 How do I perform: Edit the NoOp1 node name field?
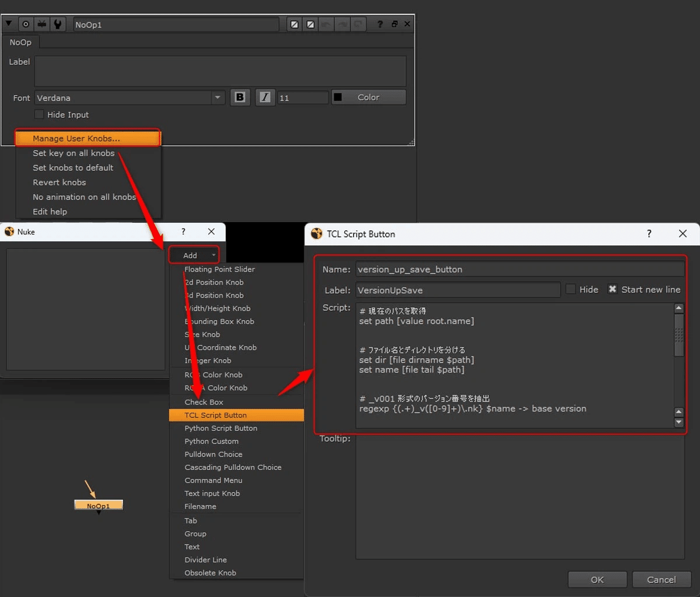[176, 24]
